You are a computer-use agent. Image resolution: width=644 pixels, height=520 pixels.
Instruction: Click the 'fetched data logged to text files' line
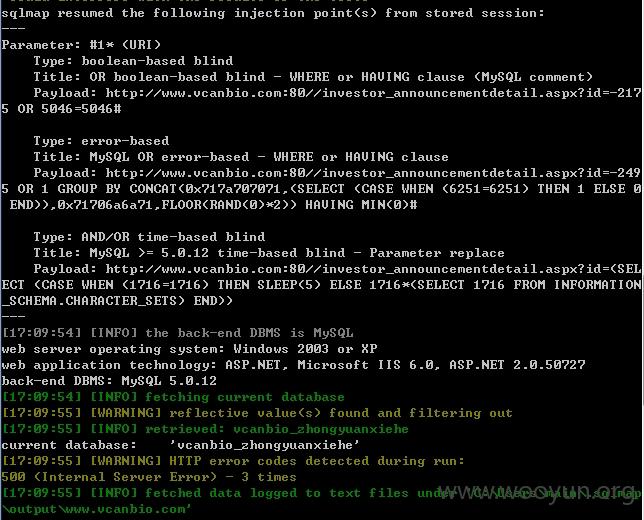point(321,493)
